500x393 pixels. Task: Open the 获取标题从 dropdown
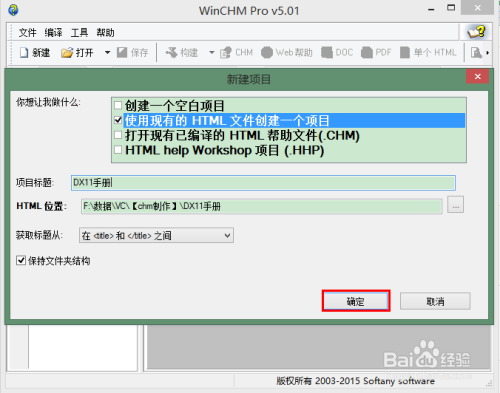(156, 235)
